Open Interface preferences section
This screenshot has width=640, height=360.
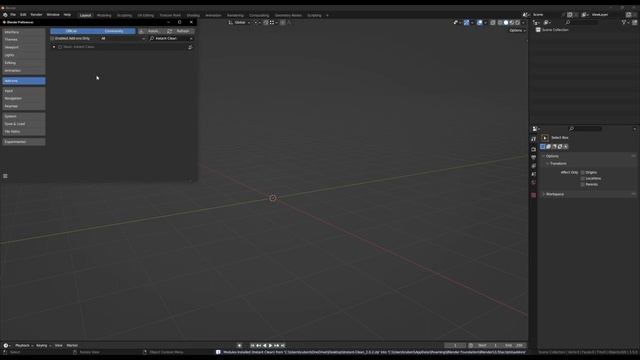[x=24, y=32]
